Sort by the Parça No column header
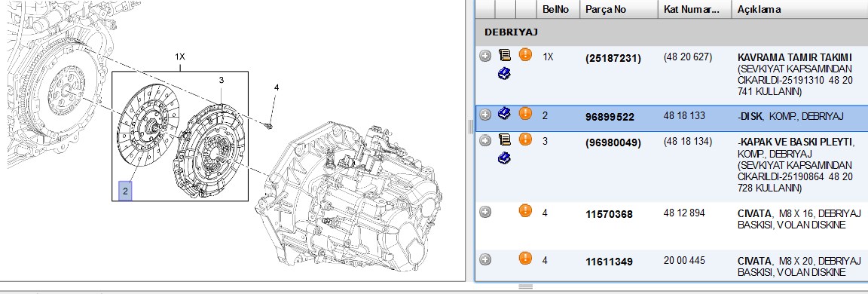This screenshot has height=294, width=868. (619, 9)
